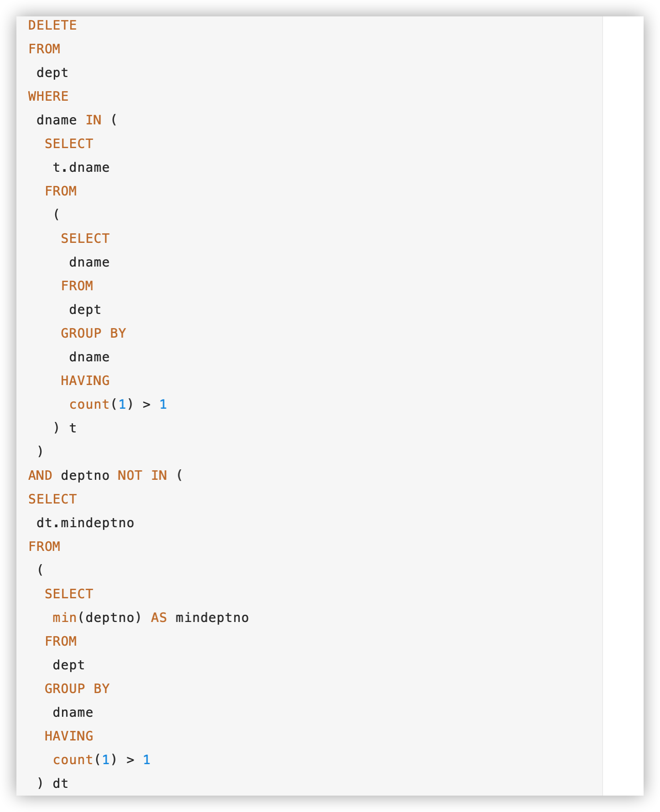Screen dimensions: 660x812
Task: Click the DELETE keyword on the first line
Action: 52,25
